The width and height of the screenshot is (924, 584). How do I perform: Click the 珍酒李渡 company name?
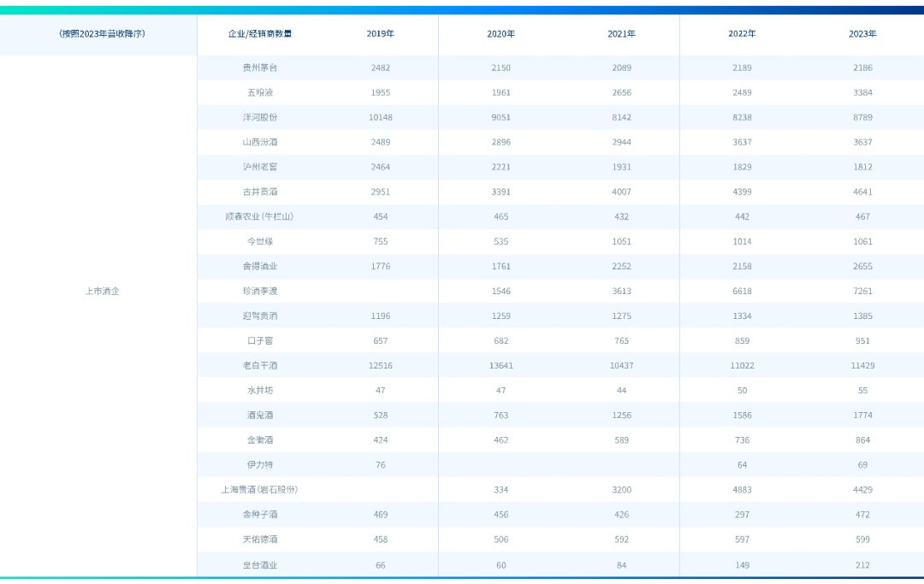[x=260, y=291]
